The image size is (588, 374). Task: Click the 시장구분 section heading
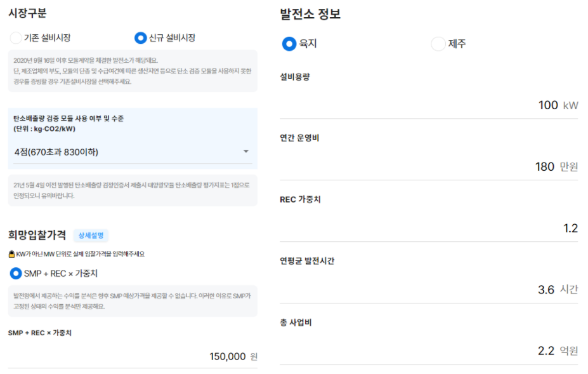pyautogui.click(x=27, y=13)
